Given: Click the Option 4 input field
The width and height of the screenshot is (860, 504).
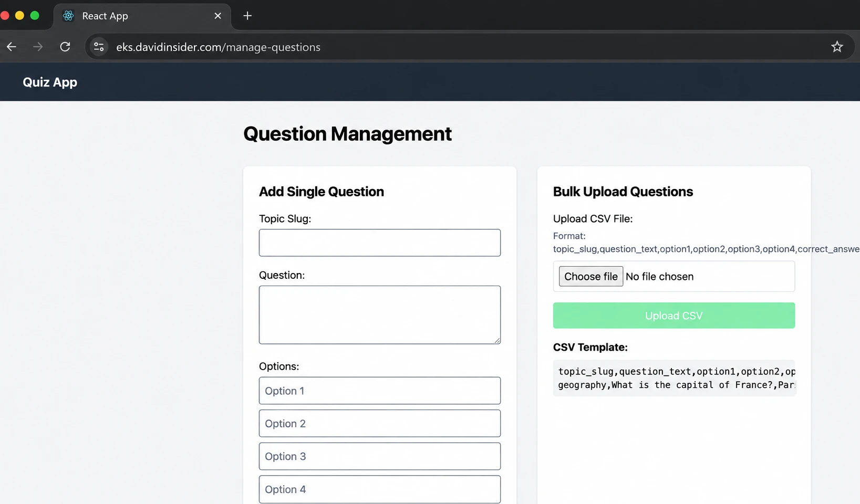Looking at the screenshot, I should click(x=379, y=489).
